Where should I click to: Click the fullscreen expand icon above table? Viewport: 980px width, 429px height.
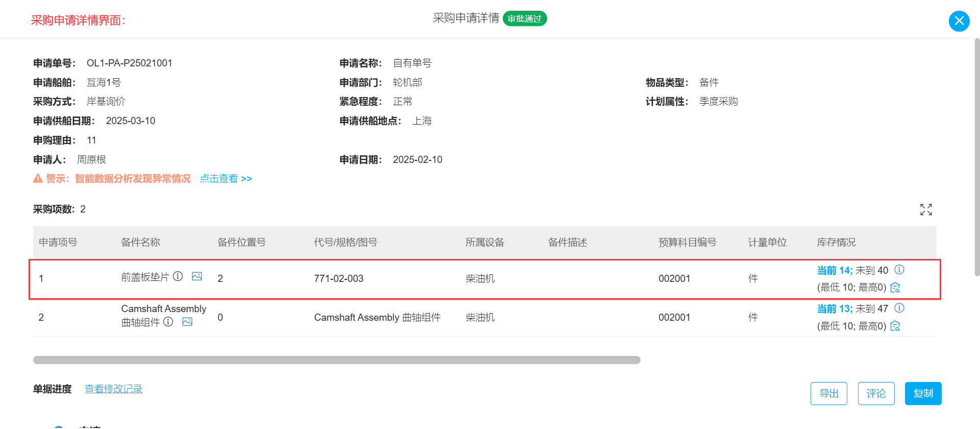(926, 209)
